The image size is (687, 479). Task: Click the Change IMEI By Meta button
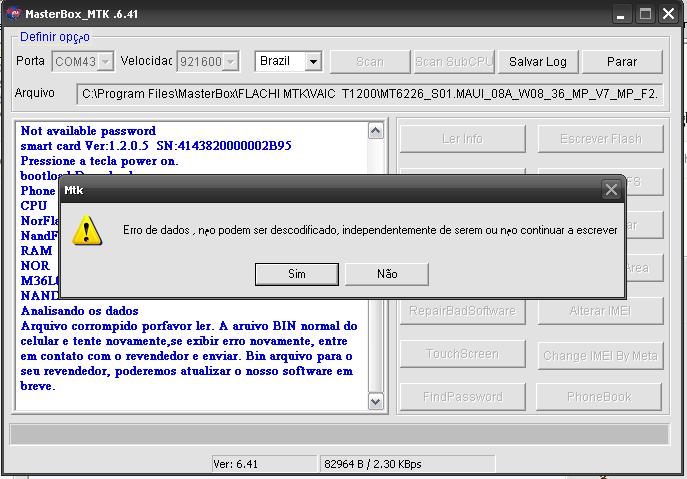tap(601, 355)
